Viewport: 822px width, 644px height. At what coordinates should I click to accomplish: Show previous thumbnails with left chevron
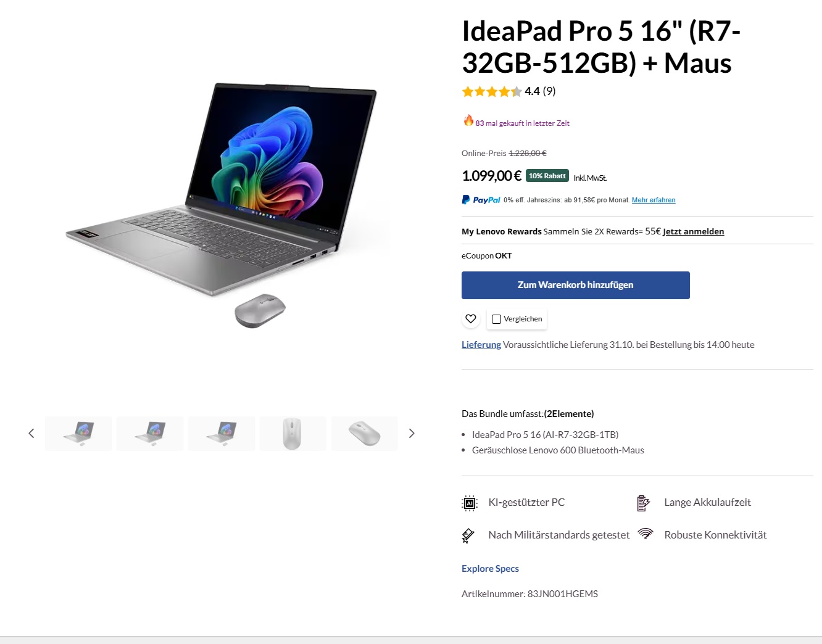pyautogui.click(x=31, y=434)
